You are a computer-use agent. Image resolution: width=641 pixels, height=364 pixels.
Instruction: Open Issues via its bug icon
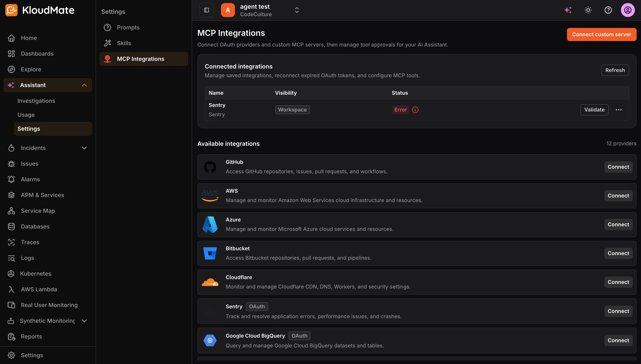tap(11, 164)
